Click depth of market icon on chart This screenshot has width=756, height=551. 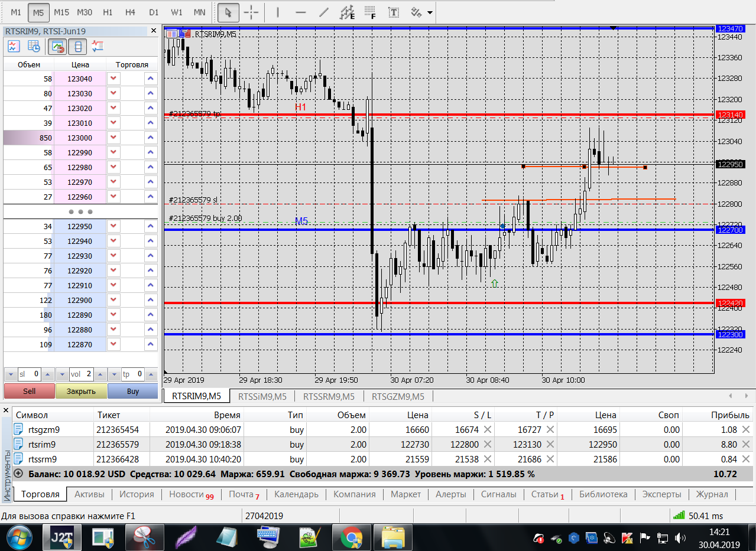pos(184,34)
